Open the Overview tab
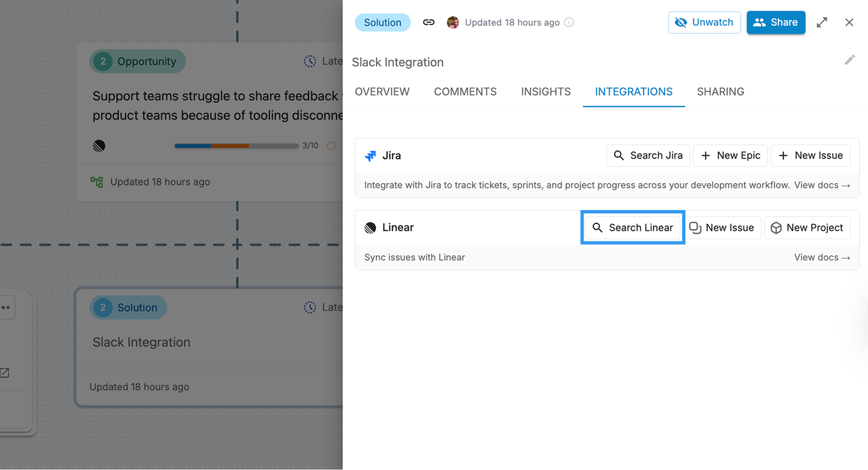This screenshot has width=868, height=470. click(382, 92)
